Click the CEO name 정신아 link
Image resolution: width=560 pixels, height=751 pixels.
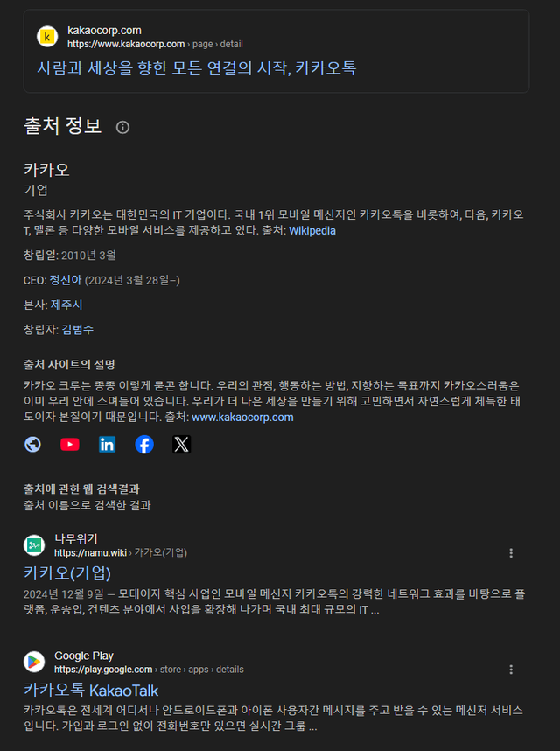(x=66, y=280)
